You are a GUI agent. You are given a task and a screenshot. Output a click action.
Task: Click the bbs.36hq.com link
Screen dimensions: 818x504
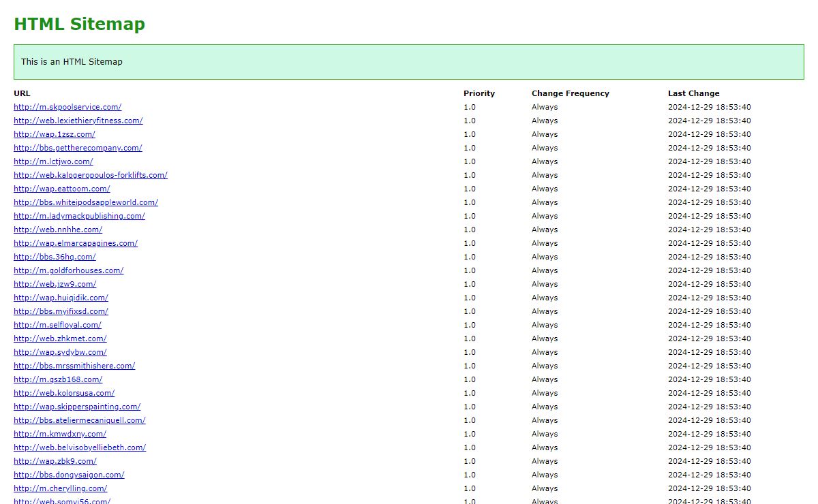pos(55,257)
